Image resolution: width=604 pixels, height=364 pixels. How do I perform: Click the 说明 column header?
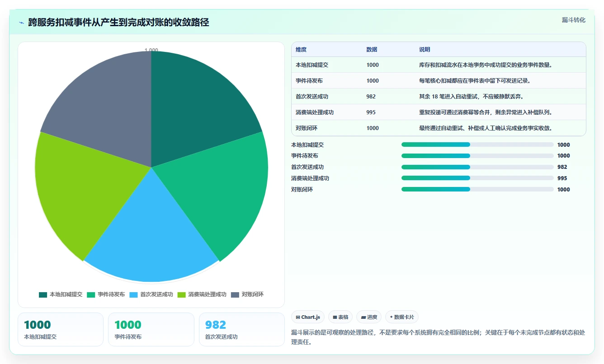pos(425,50)
